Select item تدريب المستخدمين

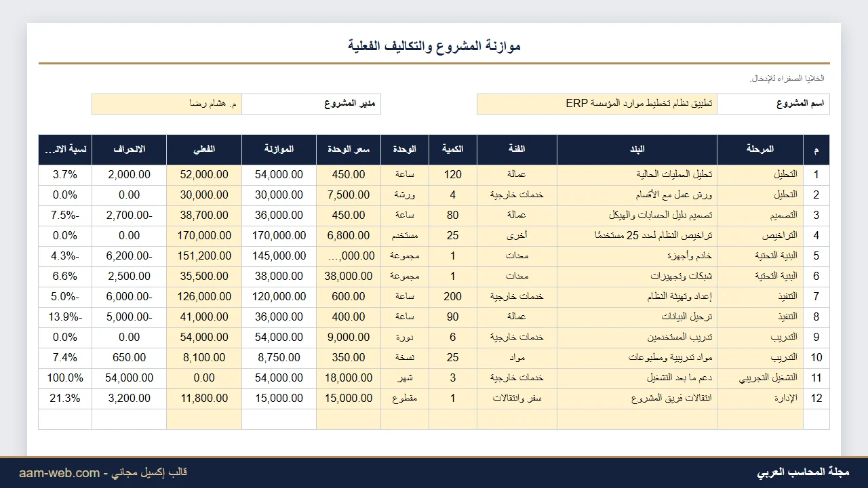(x=637, y=338)
